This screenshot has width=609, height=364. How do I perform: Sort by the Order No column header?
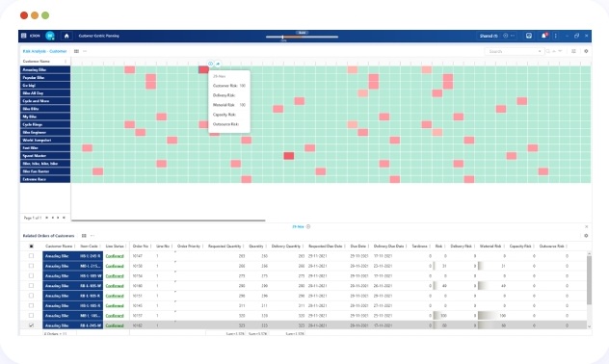(141, 246)
